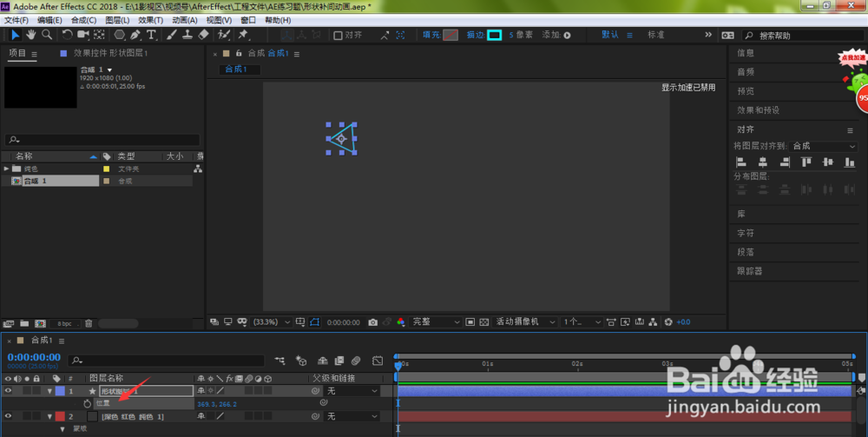Click delete trash icon in project panel

pyautogui.click(x=89, y=323)
